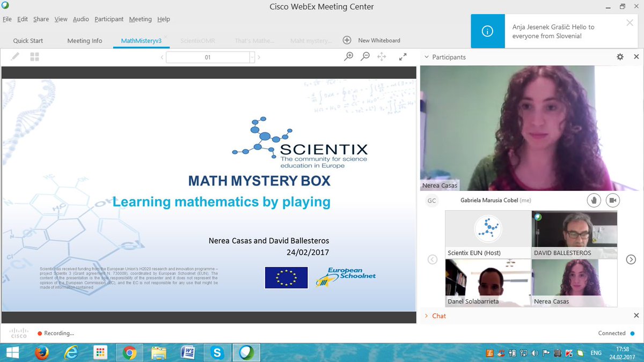
Task: Collapse the Participants panel
Action: [x=426, y=57]
